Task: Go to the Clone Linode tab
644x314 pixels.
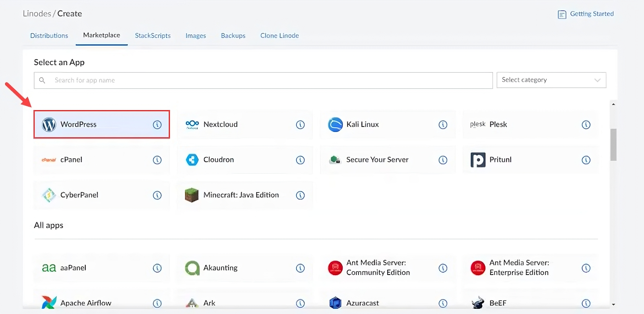Action: coord(279,35)
